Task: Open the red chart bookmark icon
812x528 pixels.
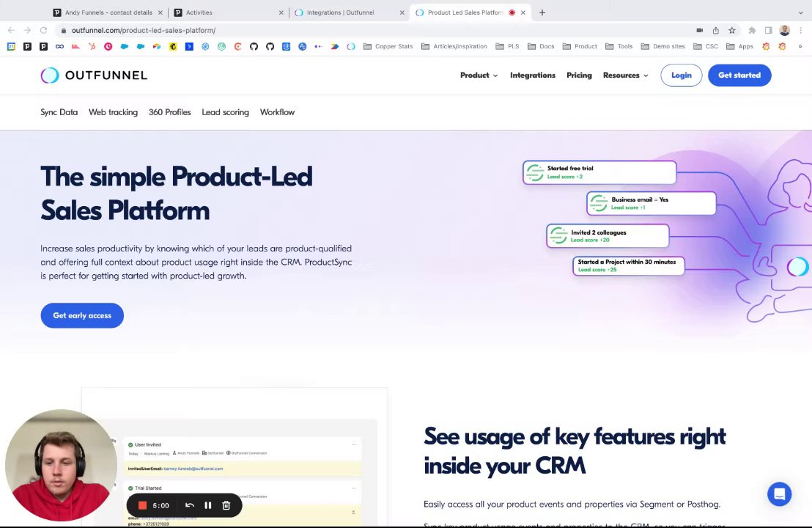Action: [75, 46]
